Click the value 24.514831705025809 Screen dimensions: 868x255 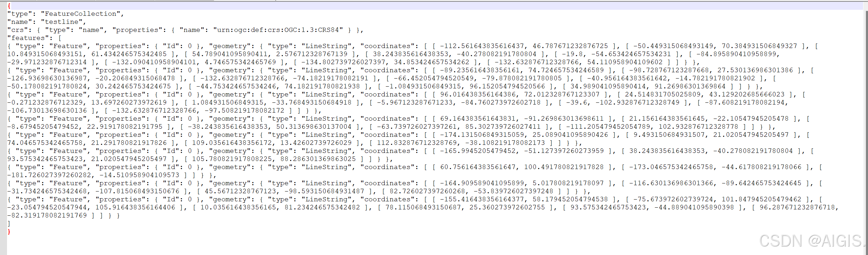pos(663,94)
